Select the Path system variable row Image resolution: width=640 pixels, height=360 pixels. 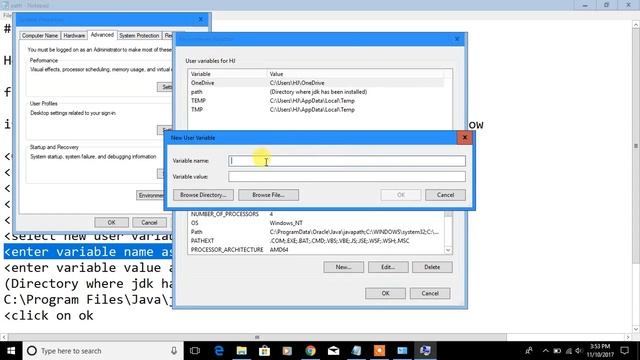click(316, 232)
